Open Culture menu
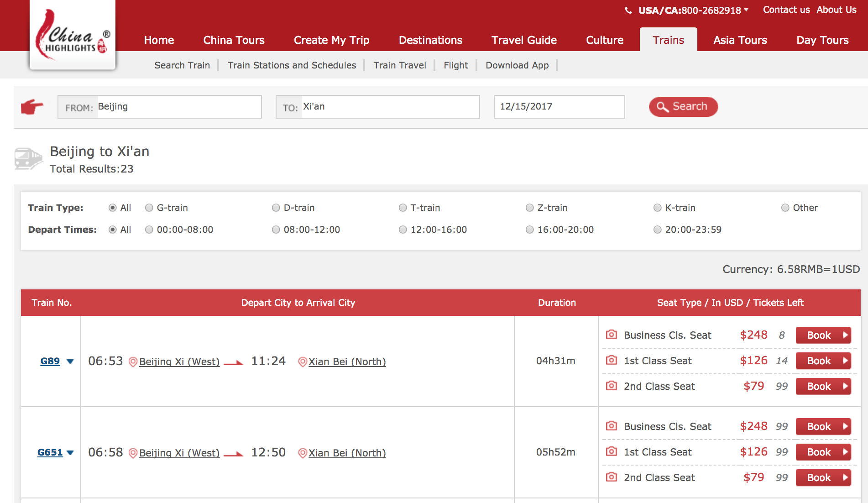The image size is (868, 503). coord(605,40)
